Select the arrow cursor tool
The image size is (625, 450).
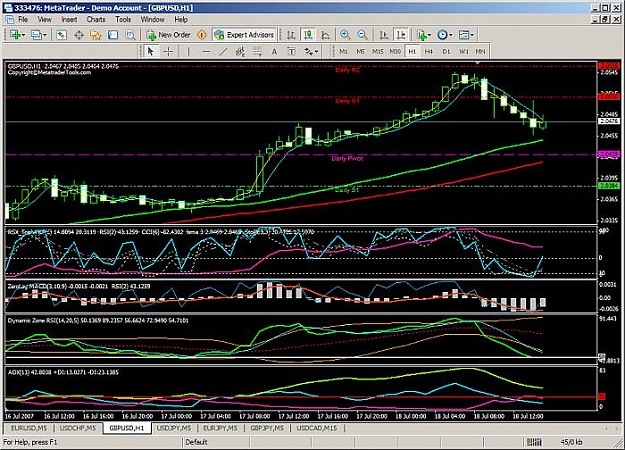150,51
